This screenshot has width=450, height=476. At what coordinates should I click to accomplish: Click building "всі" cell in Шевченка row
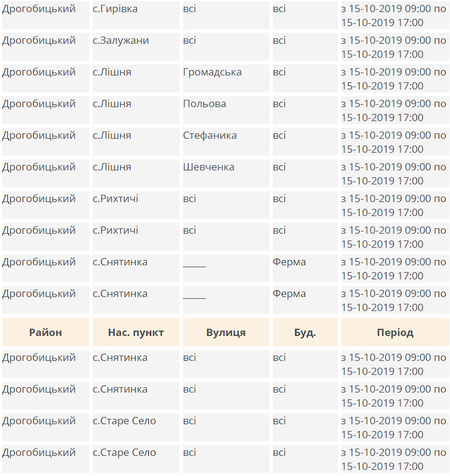(279, 167)
